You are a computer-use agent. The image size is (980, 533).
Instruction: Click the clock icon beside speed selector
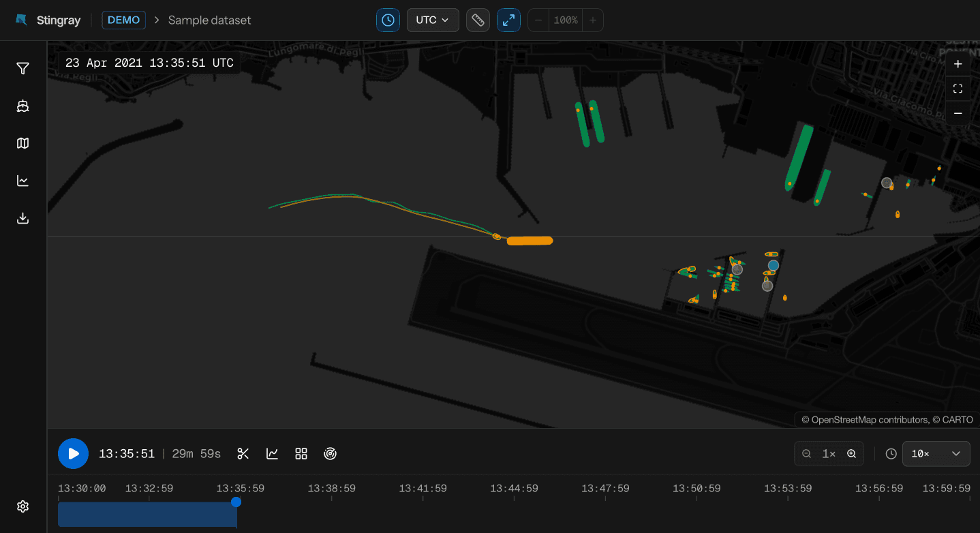[x=891, y=453]
